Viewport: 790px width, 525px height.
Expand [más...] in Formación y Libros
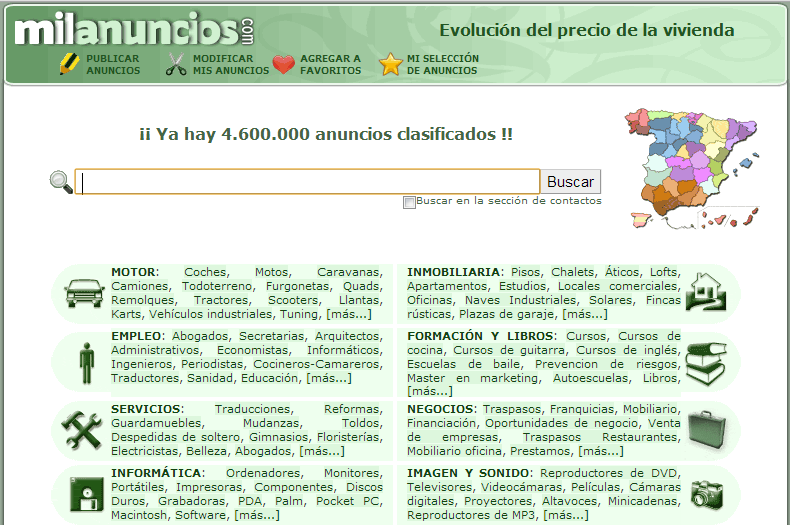430,391
